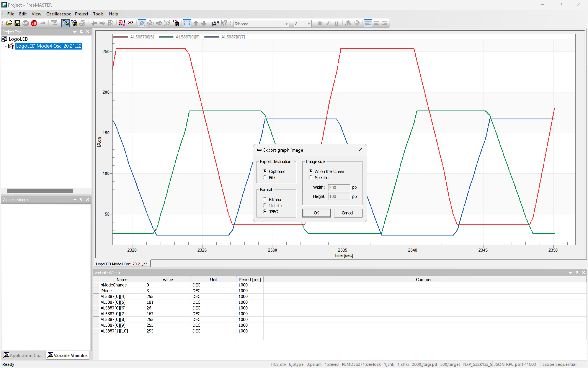Click the export graph image save icon
The image size is (588, 368).
point(74,23)
